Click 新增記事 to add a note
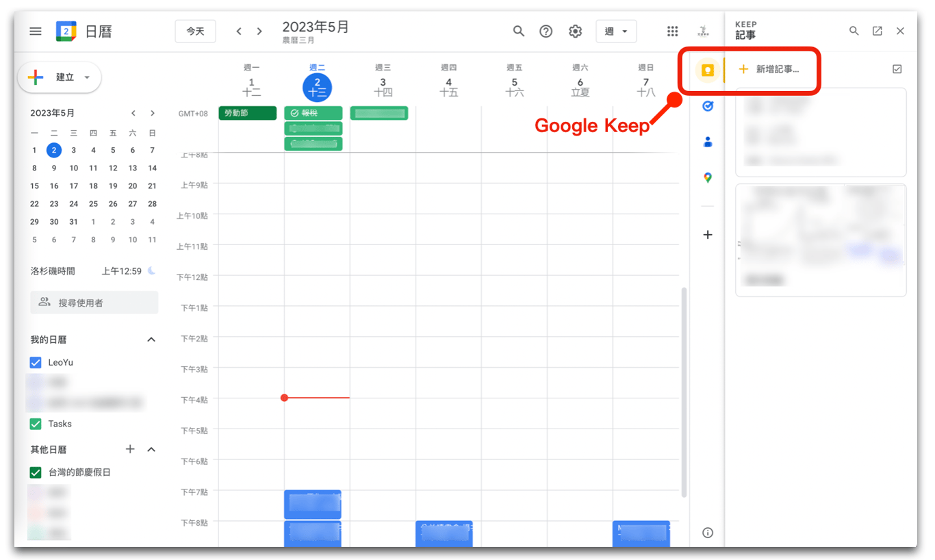This screenshot has height=560, width=935. 769,69
